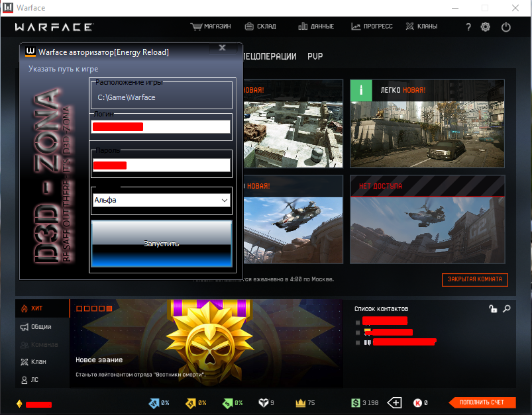Click the 3 198 currency balance
Screen dimensions: 532x415
coord(370,403)
